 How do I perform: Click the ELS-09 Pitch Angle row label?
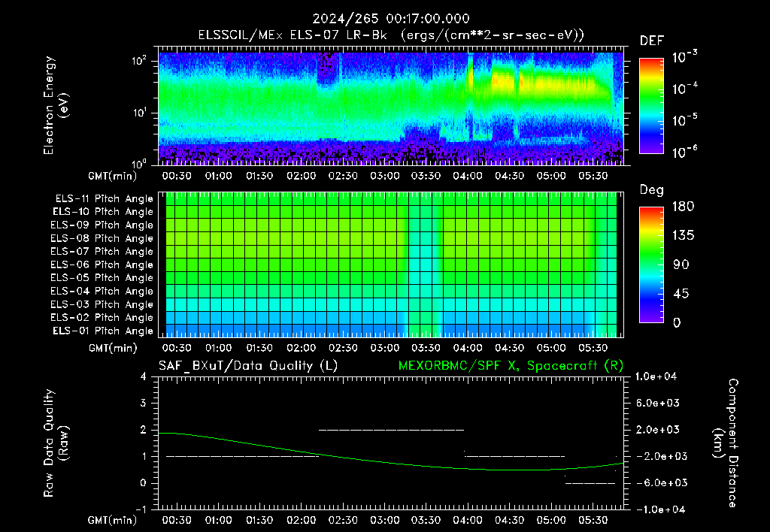click(x=102, y=225)
